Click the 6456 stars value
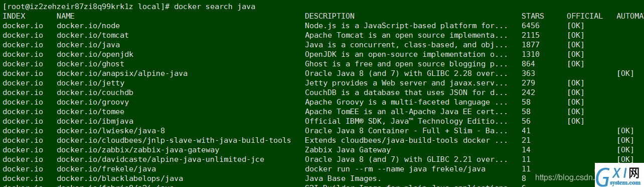644x187 pixels. 531,26
